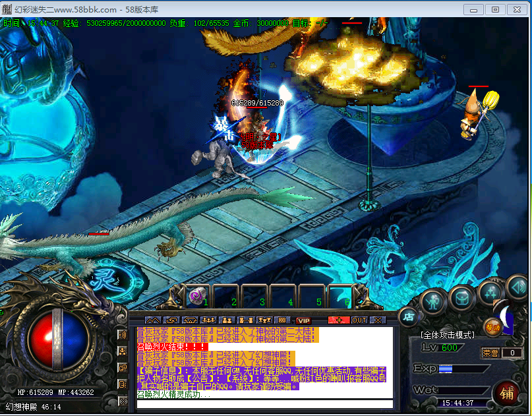Open the VIP button

tap(303, 320)
